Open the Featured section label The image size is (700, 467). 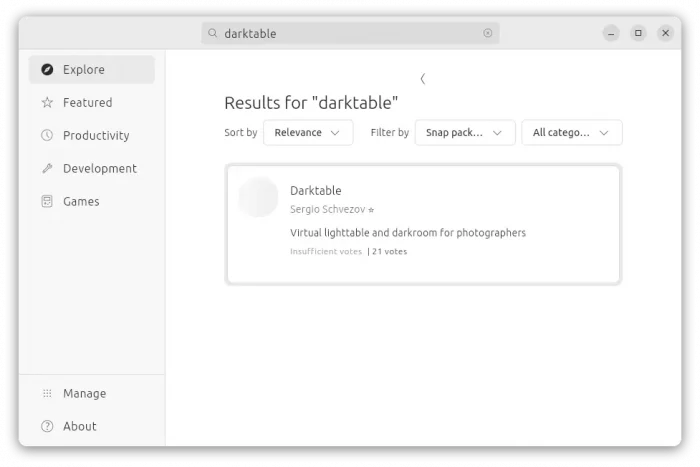87,103
